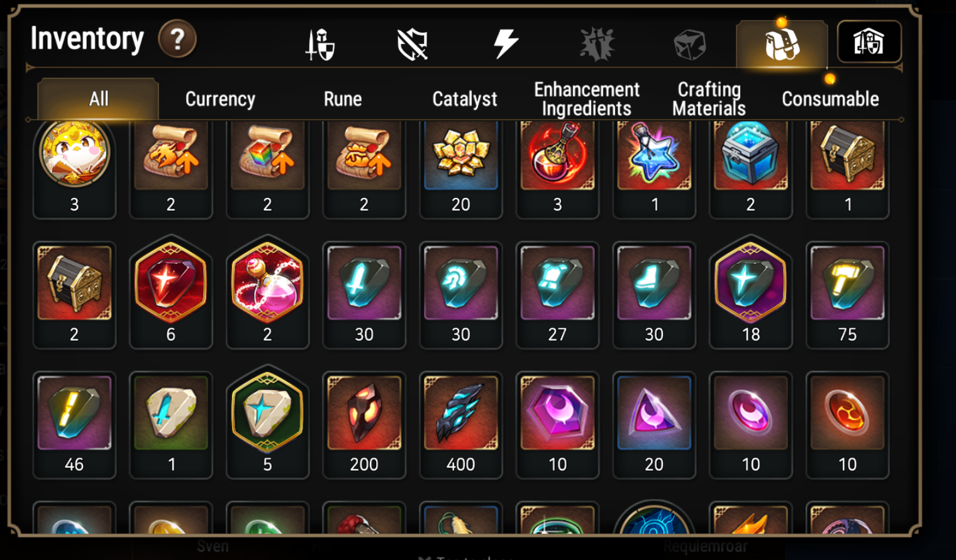Viewport: 956px width, 560px height.
Task: Switch to the Crafting Materials tab
Action: pyautogui.click(x=709, y=99)
